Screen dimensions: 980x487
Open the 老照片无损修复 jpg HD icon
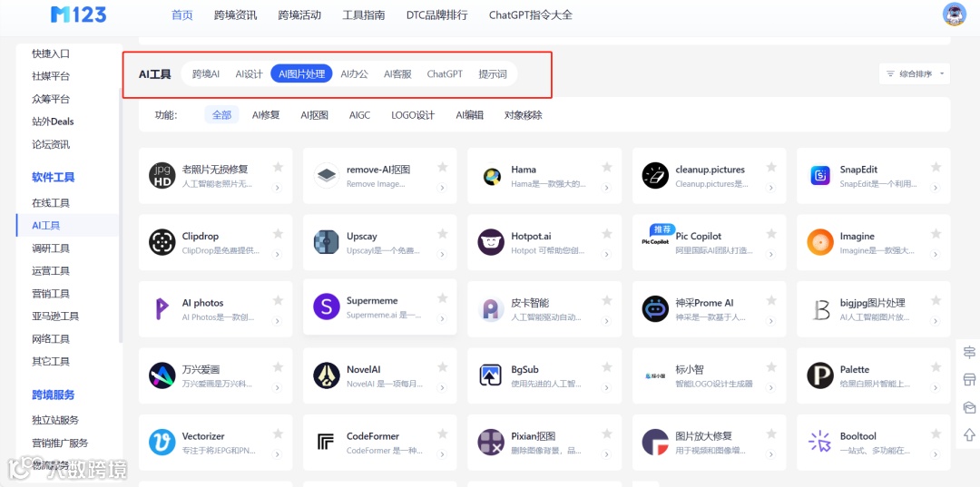click(162, 175)
